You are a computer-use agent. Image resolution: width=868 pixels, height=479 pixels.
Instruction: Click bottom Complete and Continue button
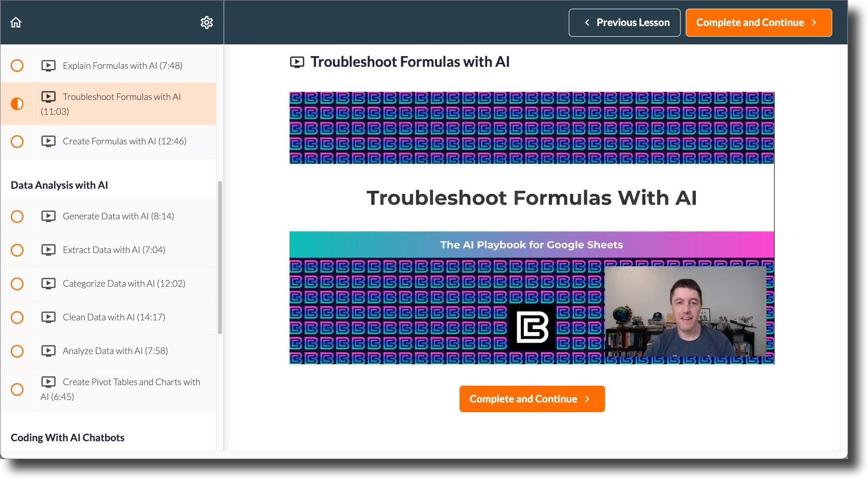(x=532, y=399)
